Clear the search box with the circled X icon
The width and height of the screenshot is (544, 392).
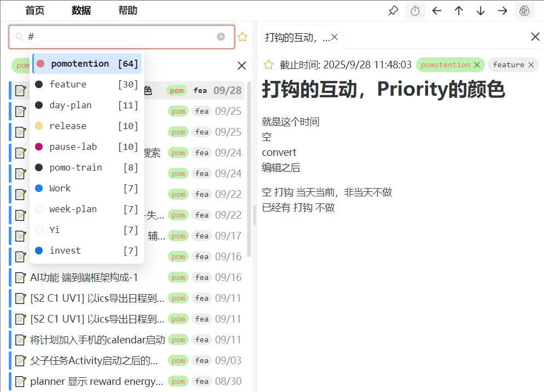pyautogui.click(x=221, y=37)
